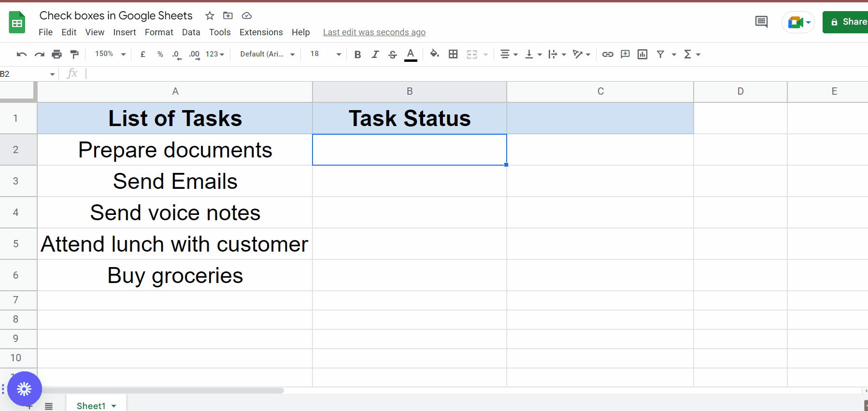The height and width of the screenshot is (411, 868).
Task: Select the 'Attend lunch with customer' cell
Action: pyautogui.click(x=175, y=244)
